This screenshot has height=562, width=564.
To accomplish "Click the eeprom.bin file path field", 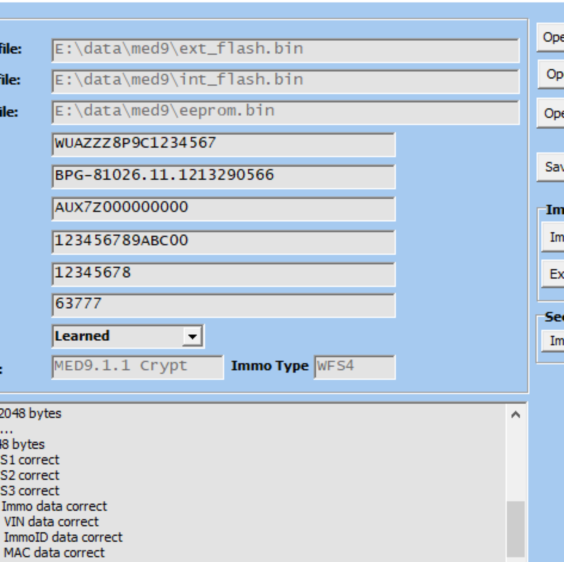I will [x=286, y=113].
